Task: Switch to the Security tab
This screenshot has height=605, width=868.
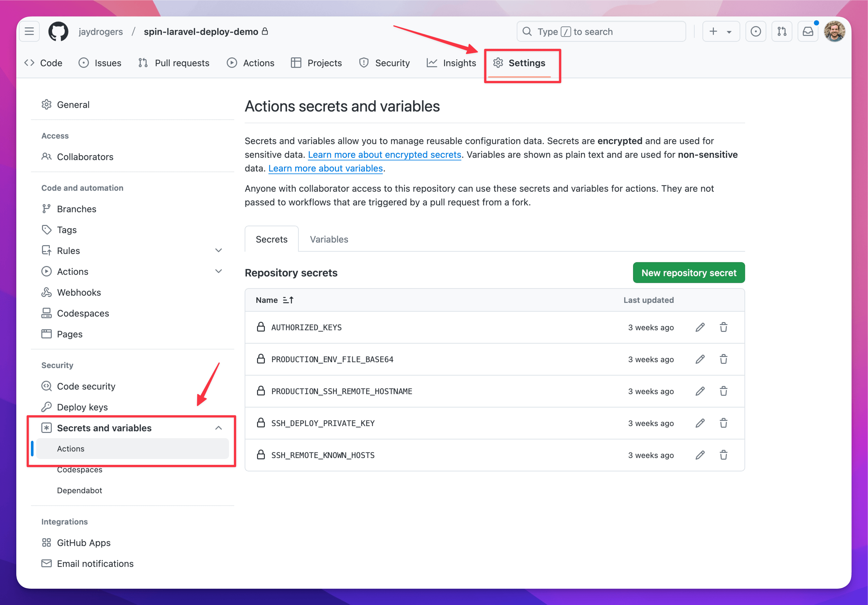Action: 384,63
